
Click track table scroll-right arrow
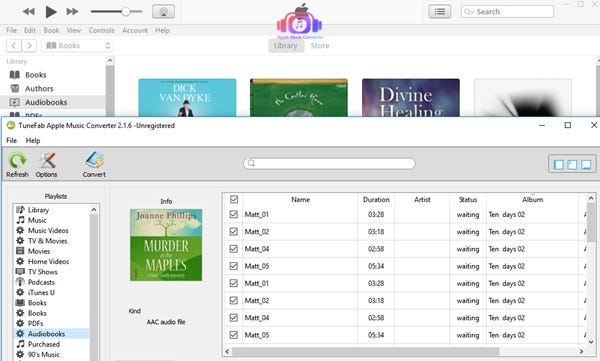pyautogui.click(x=581, y=351)
